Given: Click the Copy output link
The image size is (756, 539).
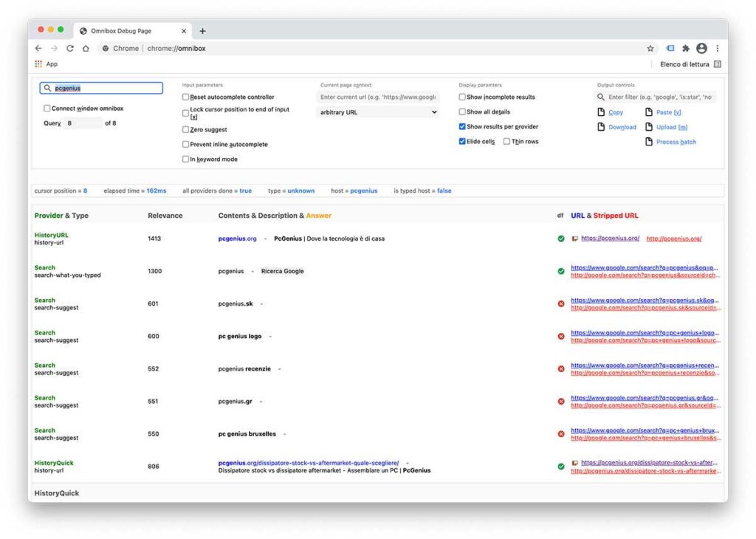Looking at the screenshot, I should click(616, 112).
